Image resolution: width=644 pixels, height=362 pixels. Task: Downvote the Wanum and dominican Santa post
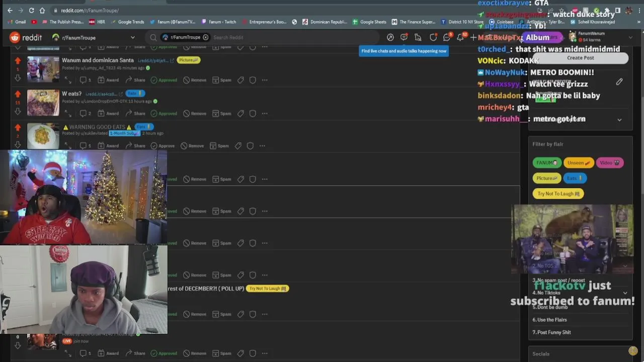point(18,77)
